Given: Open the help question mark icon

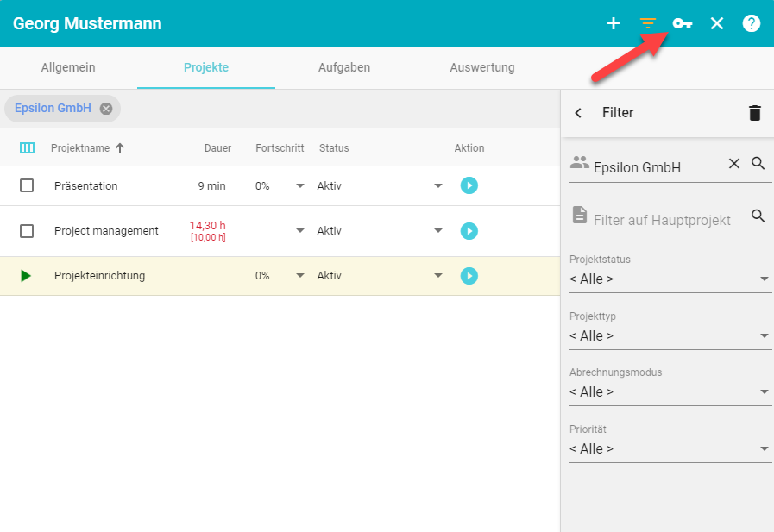Looking at the screenshot, I should (x=752, y=23).
